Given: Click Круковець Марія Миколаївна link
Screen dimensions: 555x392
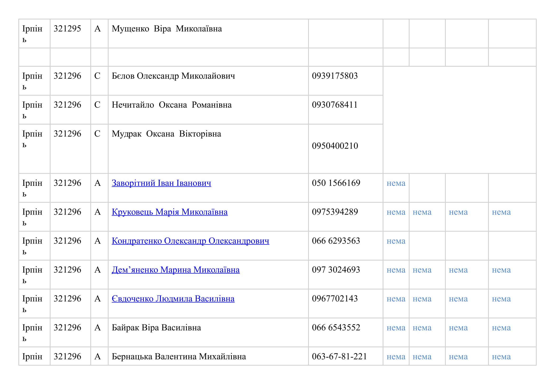Looking at the screenshot, I should pyautogui.click(x=169, y=212).
